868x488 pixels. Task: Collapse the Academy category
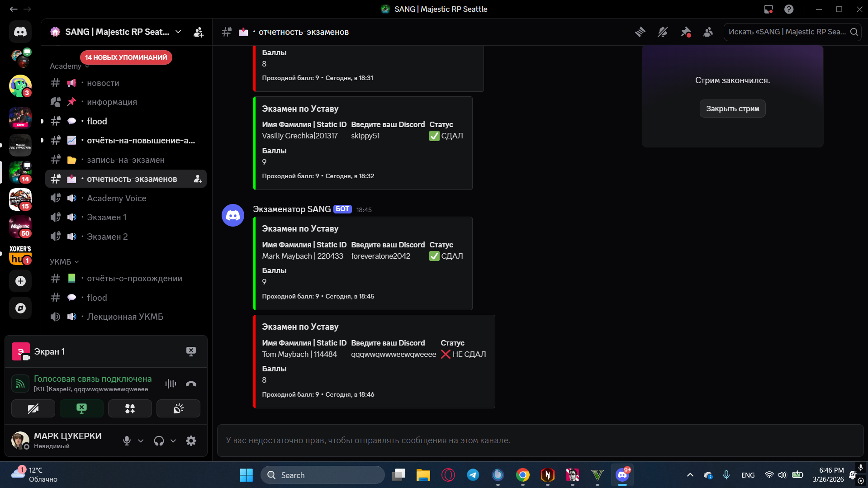coord(69,66)
